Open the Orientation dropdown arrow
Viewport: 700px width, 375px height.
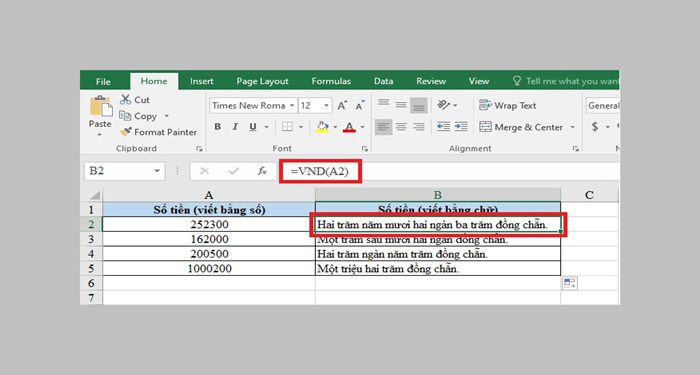[455, 105]
